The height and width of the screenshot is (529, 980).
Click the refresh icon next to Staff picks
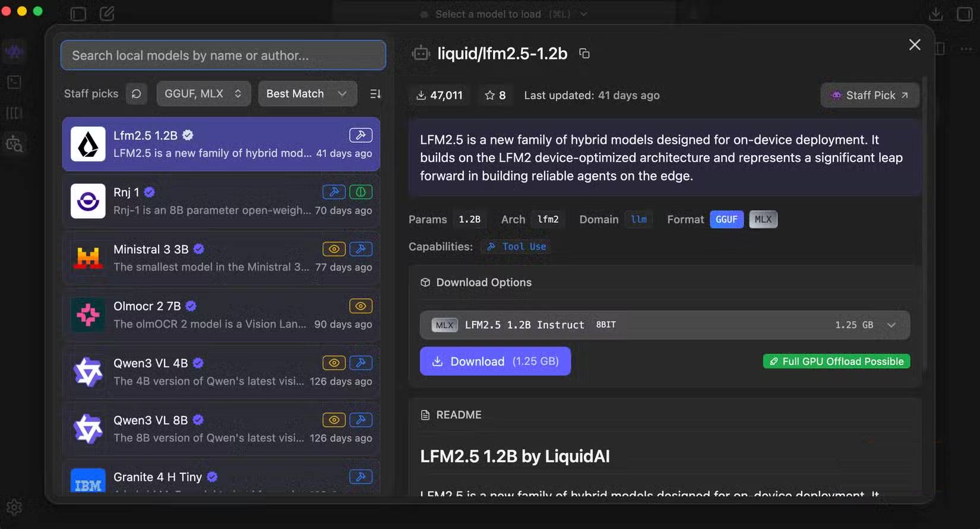click(x=137, y=94)
